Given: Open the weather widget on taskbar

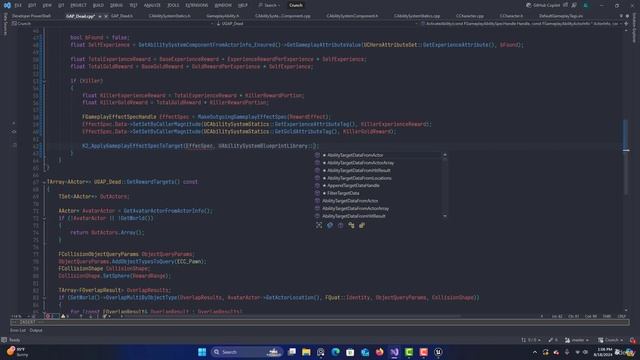Looking at the screenshot, I should (17, 352).
